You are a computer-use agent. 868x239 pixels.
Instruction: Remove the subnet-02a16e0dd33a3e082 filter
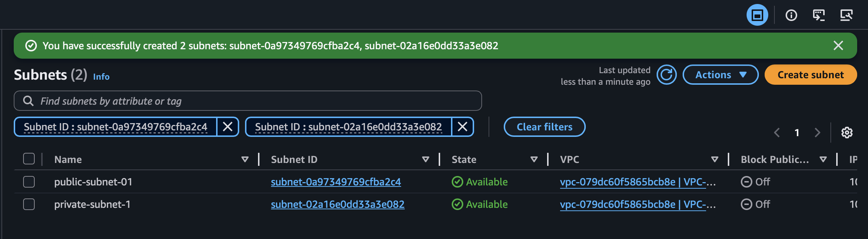pos(463,127)
